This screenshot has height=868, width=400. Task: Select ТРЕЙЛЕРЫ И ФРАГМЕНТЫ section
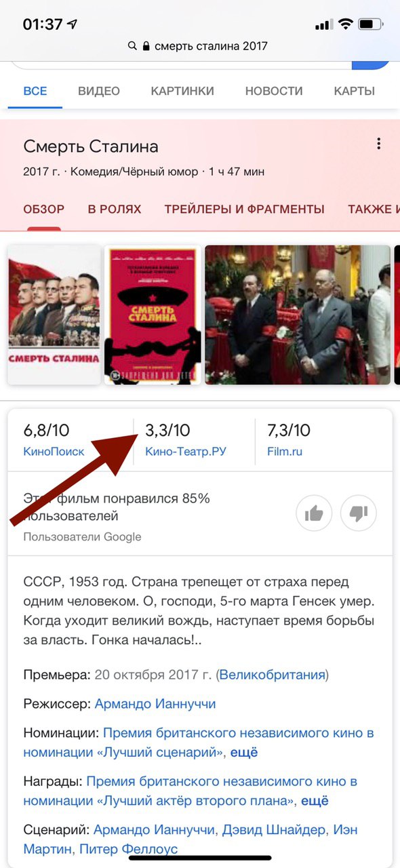[x=245, y=209]
